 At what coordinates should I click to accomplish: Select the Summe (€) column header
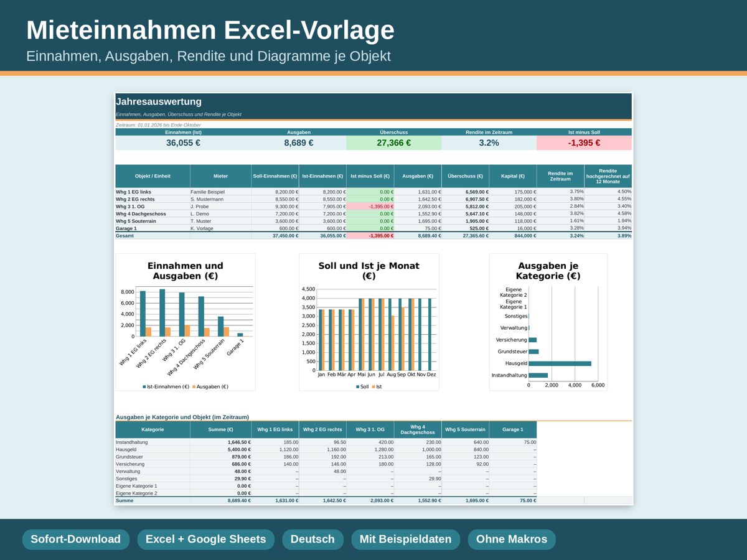[x=220, y=429]
